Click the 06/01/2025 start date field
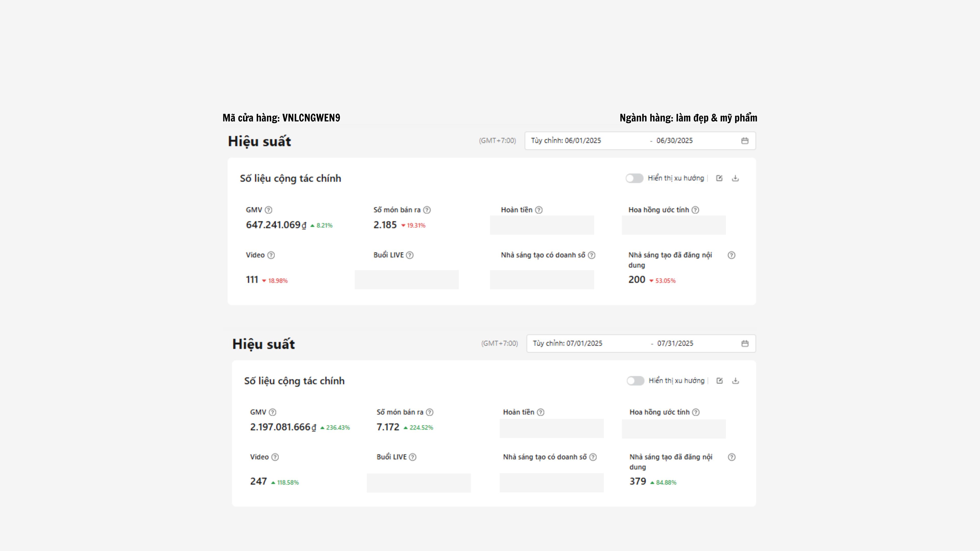The image size is (980, 551). tap(583, 141)
